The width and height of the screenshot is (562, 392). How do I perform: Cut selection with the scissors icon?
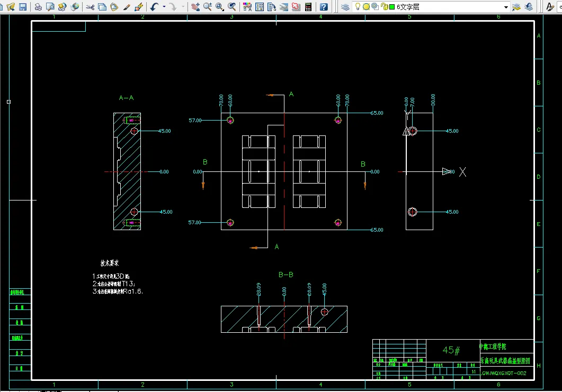(x=90, y=6)
